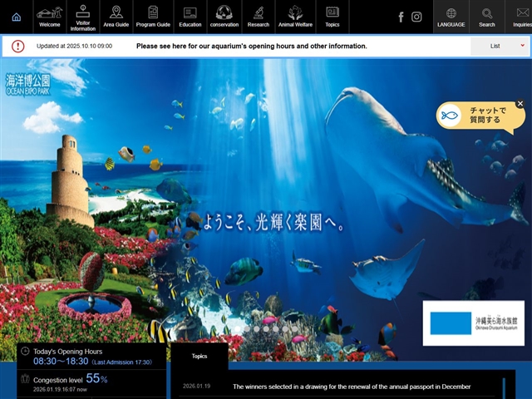Open the Program Guide
This screenshot has height=399, width=532.
(x=153, y=17)
